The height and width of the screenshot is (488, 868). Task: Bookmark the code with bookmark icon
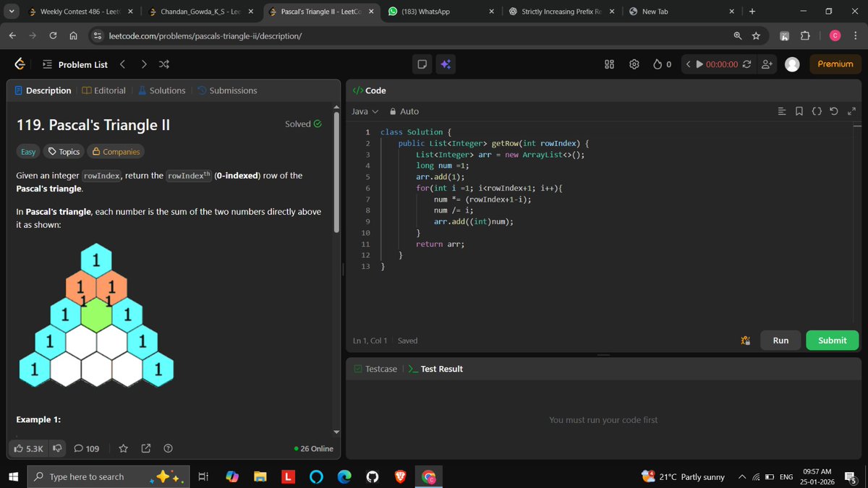(x=799, y=111)
